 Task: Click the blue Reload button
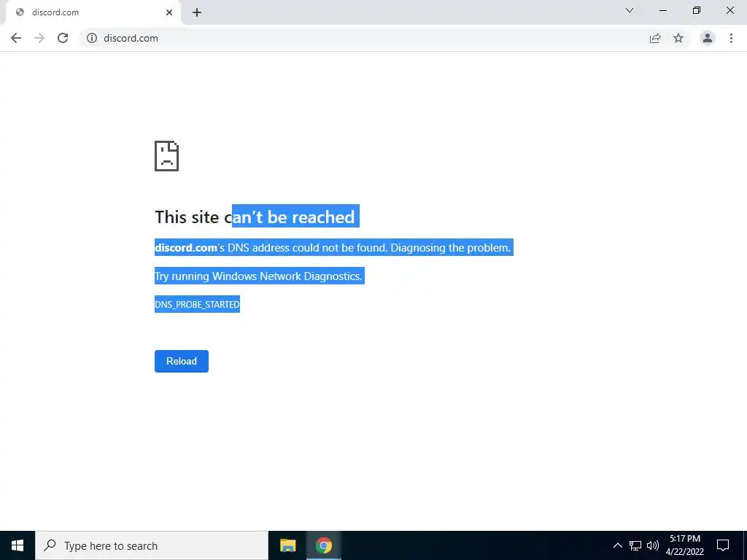coord(182,361)
